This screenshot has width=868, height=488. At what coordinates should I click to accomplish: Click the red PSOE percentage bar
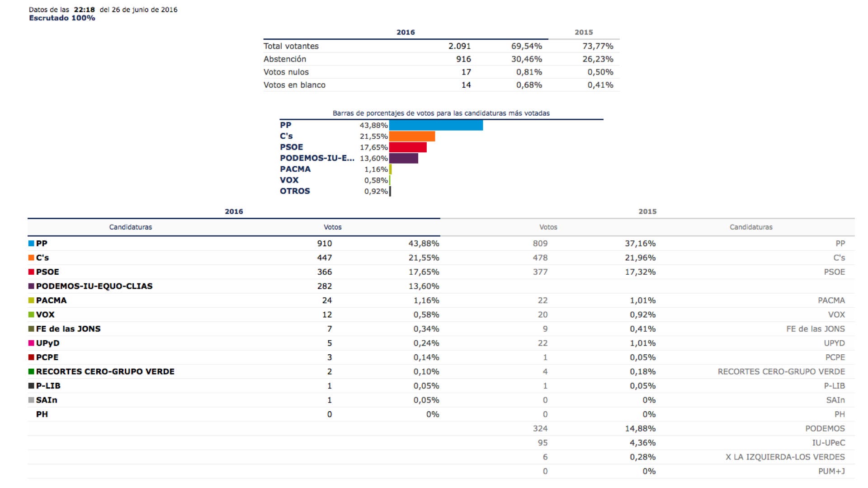(x=408, y=147)
